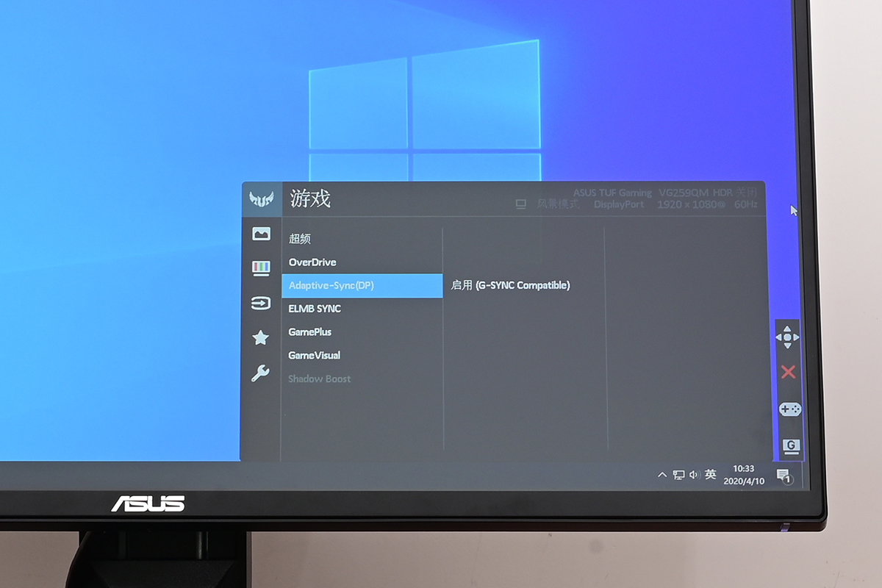Select the TUF Gaming logo menu icon
This screenshot has height=588, width=882.
pos(261,199)
